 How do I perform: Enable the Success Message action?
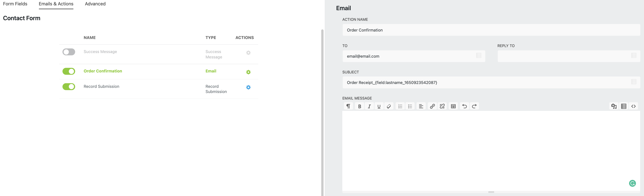68,52
